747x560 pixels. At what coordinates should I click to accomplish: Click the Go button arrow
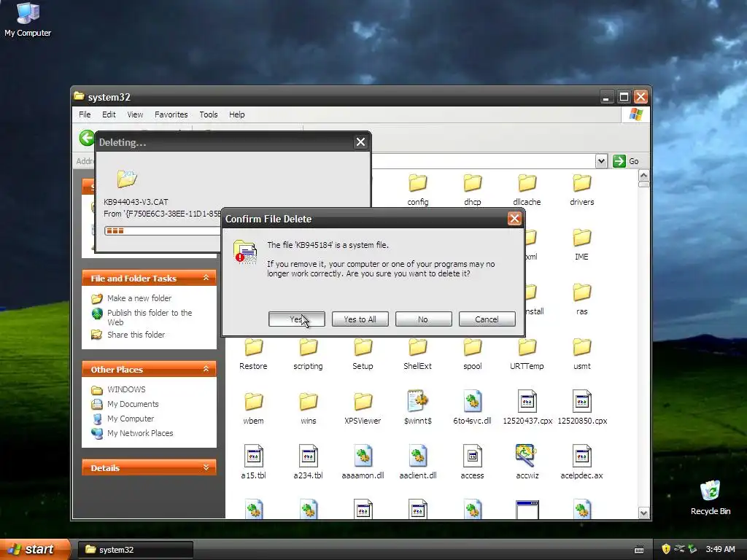(619, 161)
